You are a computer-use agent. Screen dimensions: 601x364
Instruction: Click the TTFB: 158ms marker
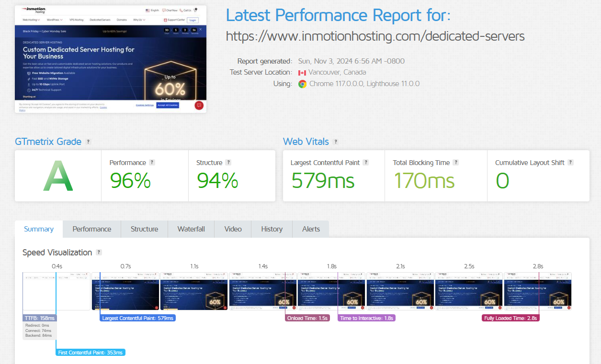pos(40,318)
